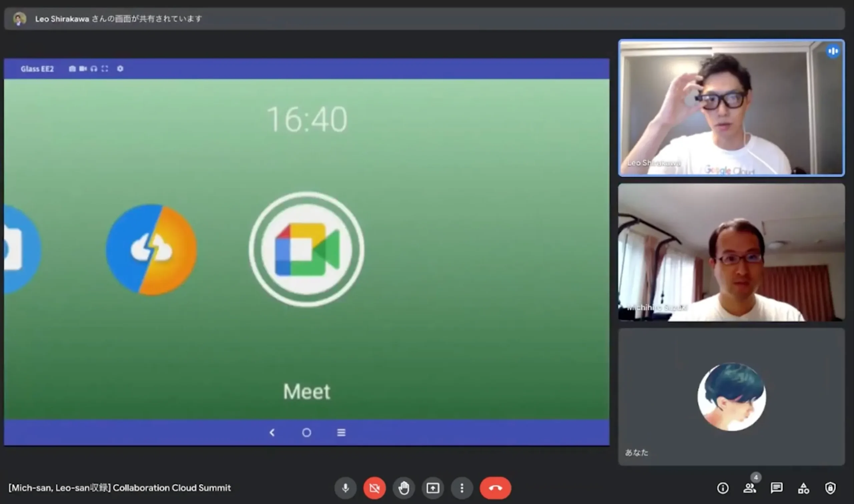Tap the Android back arrow

[x=272, y=432]
